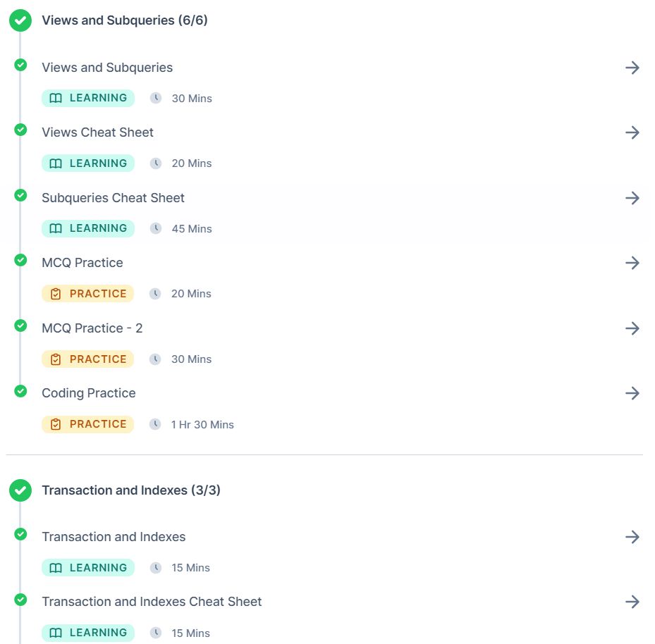The image size is (655, 644).
Task: Open Views and Subqueries lesson arrow
Action: point(632,68)
